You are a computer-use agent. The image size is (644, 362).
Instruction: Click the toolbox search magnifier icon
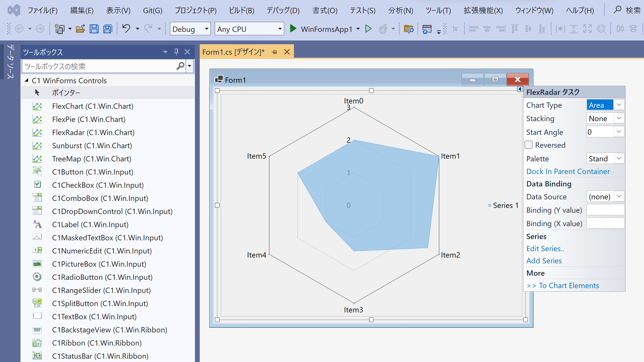pyautogui.click(x=180, y=66)
